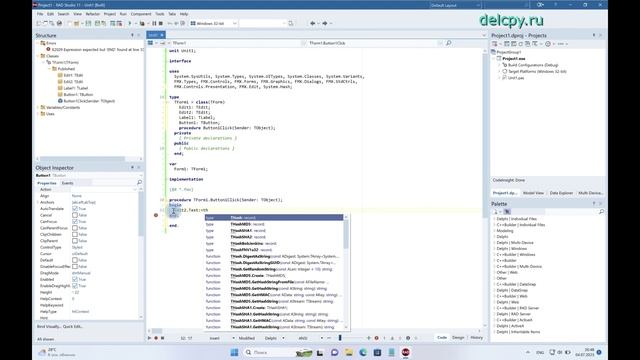The width and height of the screenshot is (640, 360).
Task: Expand Variables/Constants node in Structure
Action: coord(38,107)
